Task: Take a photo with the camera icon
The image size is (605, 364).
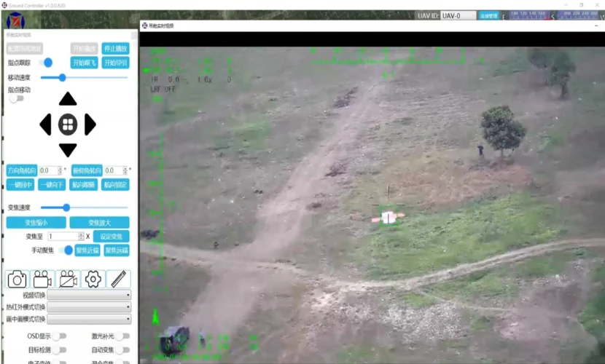Action: point(17,280)
